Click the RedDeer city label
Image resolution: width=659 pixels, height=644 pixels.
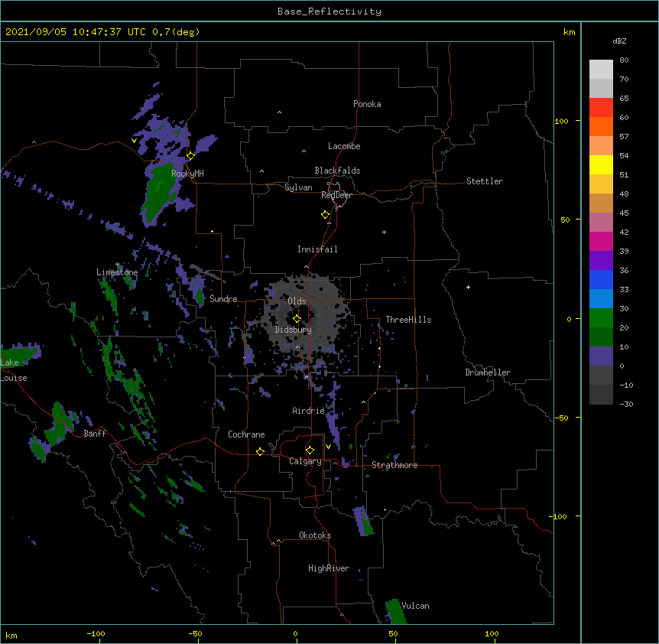(x=336, y=195)
